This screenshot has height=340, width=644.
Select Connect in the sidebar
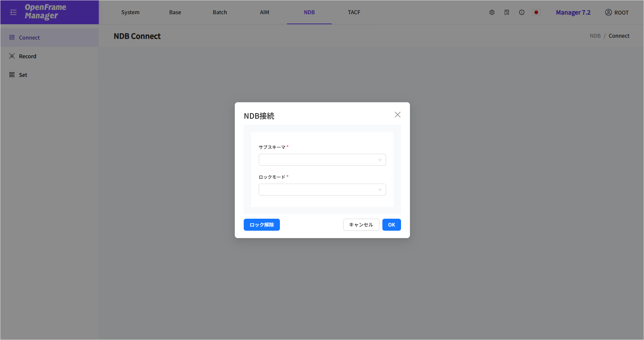pyautogui.click(x=29, y=38)
